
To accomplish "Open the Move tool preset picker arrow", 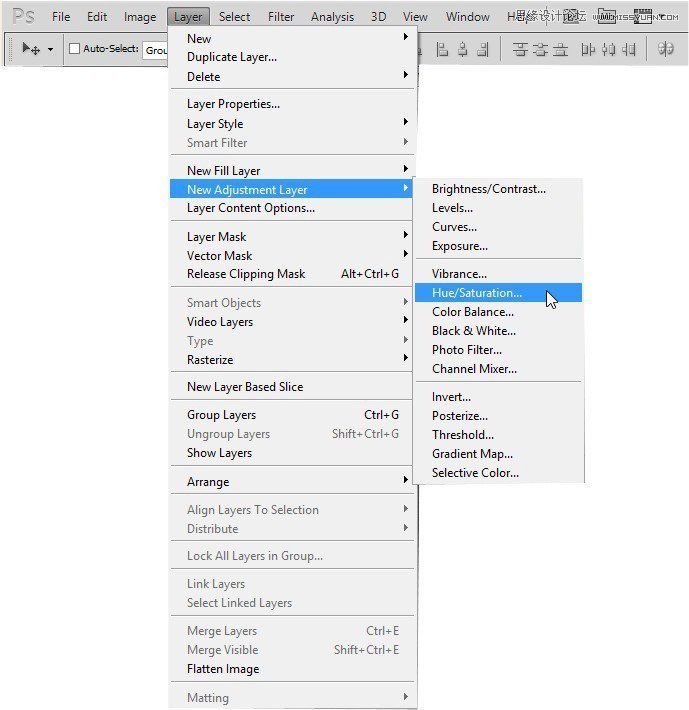I will (x=50, y=49).
